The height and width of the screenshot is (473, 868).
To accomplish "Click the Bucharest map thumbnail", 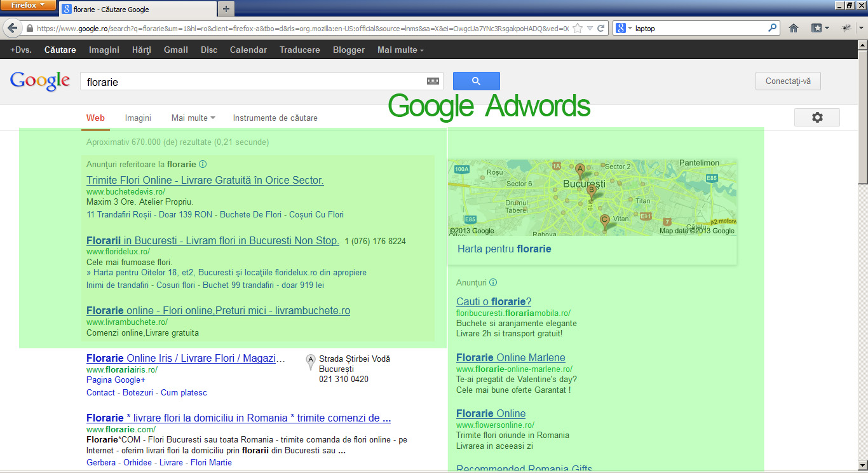I will (x=592, y=198).
